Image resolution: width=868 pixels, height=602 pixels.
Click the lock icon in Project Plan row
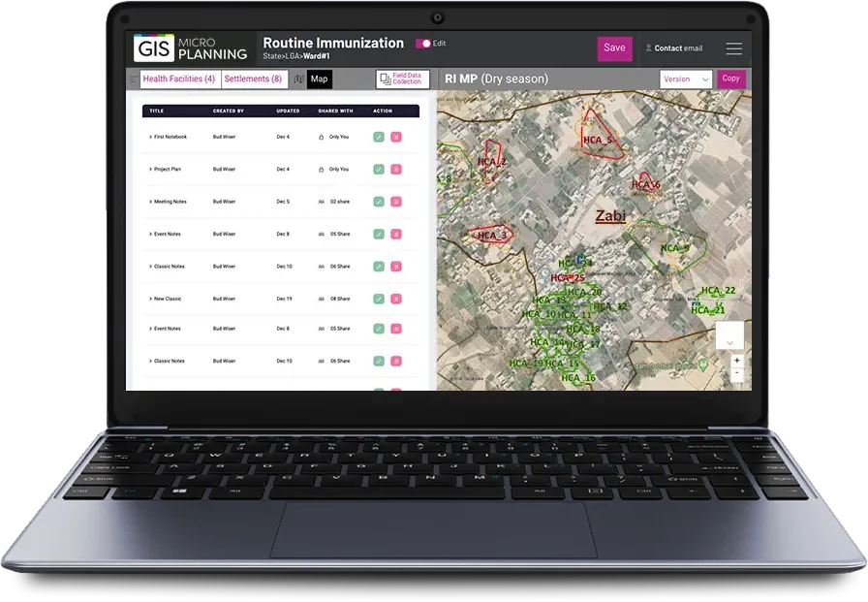[x=321, y=170]
